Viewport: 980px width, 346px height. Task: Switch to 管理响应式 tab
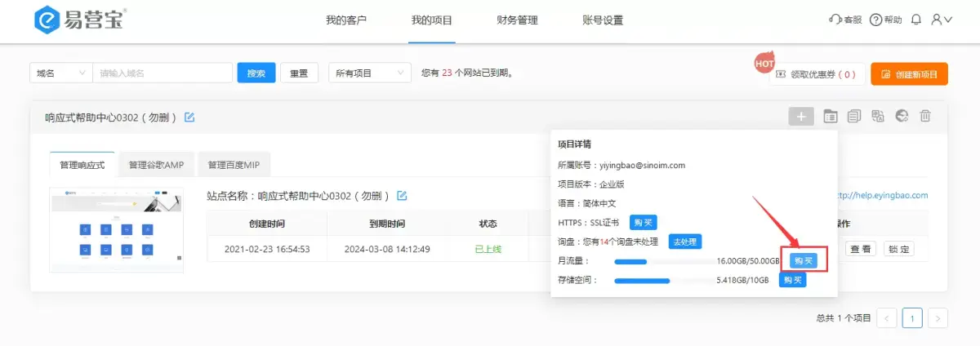pos(82,165)
